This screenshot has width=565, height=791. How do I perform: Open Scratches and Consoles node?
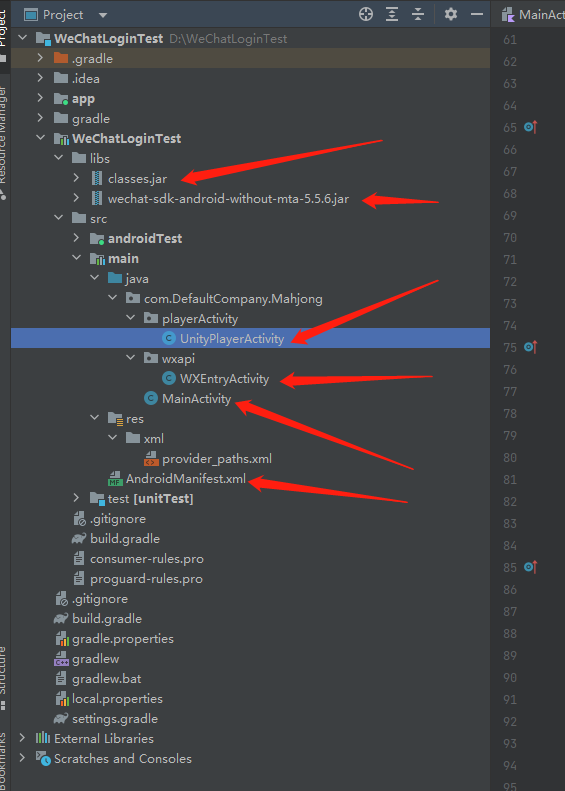pos(123,758)
